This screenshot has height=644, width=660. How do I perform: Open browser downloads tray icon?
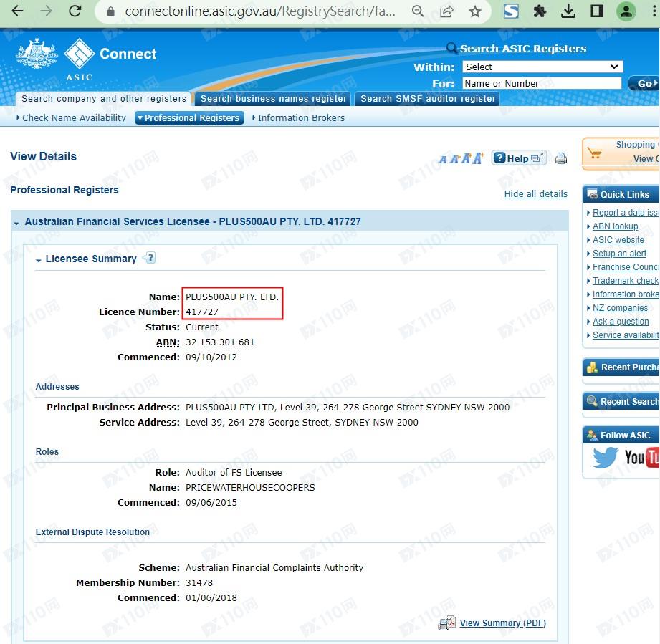[x=568, y=11]
